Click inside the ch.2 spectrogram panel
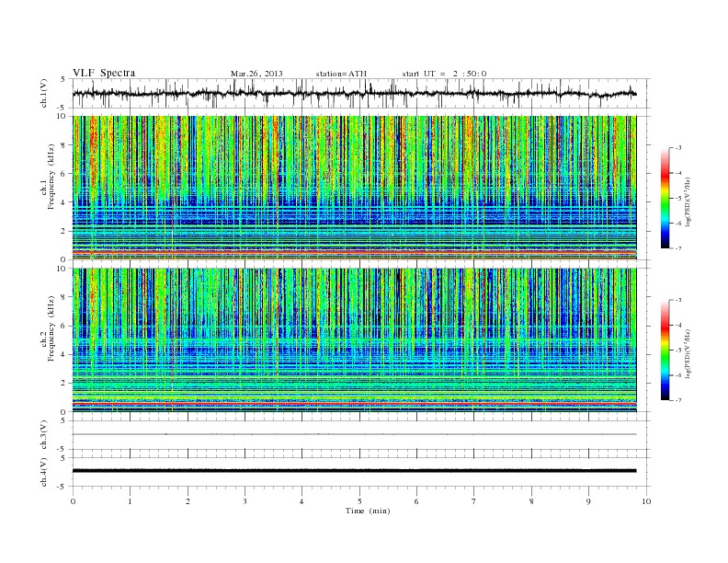 (354, 340)
